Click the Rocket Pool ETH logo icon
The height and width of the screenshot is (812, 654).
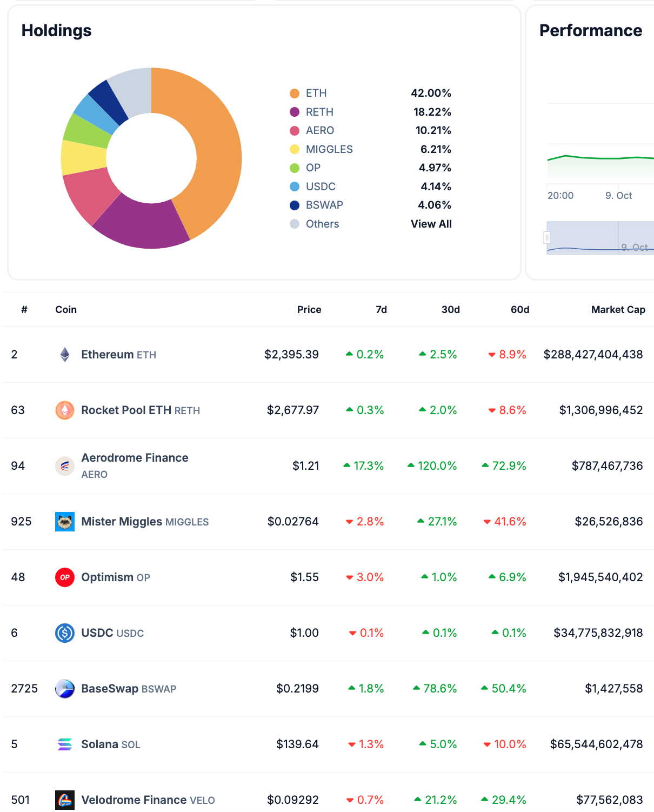[65, 410]
